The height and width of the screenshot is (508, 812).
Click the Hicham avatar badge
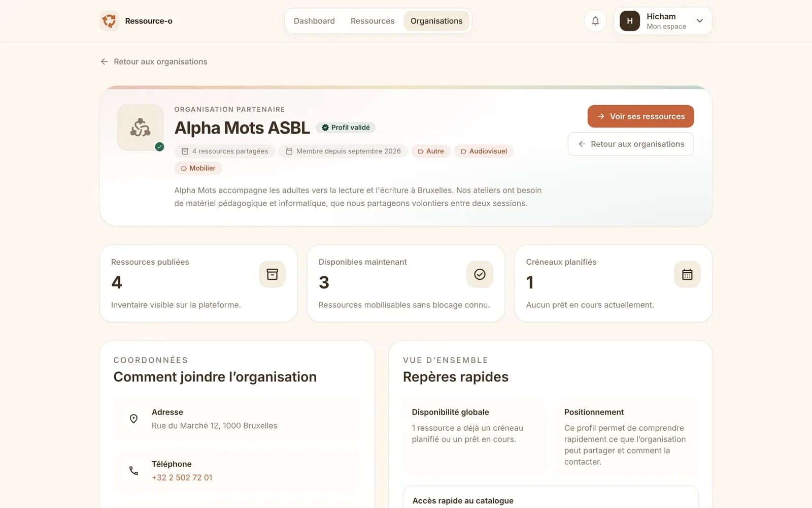click(x=630, y=21)
